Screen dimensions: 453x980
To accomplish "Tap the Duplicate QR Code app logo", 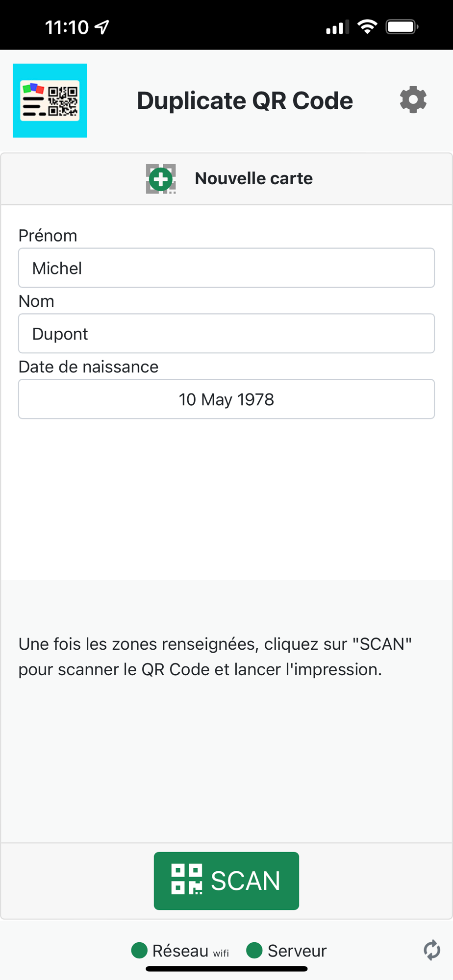I will point(50,100).
